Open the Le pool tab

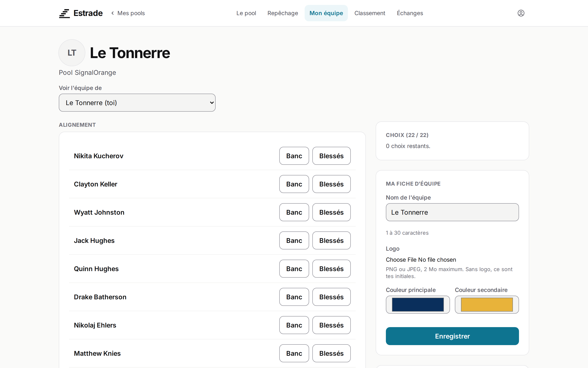pos(246,13)
